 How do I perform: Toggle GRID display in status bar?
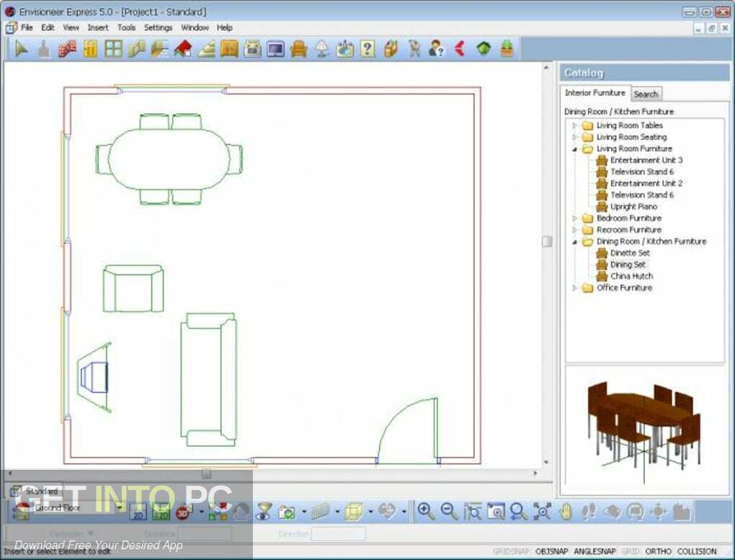(631, 551)
